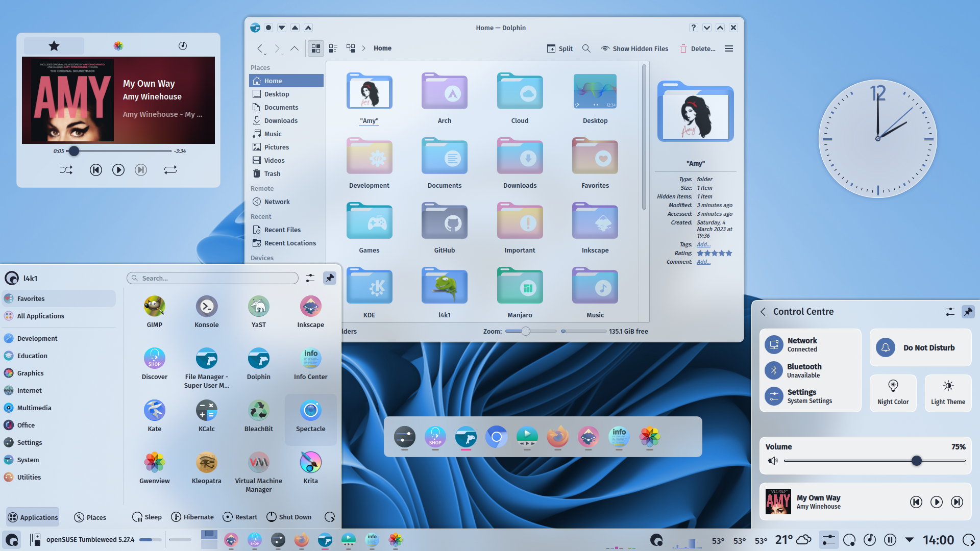Launch GIMP from the Favorites grid
This screenshot has height=551, width=980.
coord(154,312)
